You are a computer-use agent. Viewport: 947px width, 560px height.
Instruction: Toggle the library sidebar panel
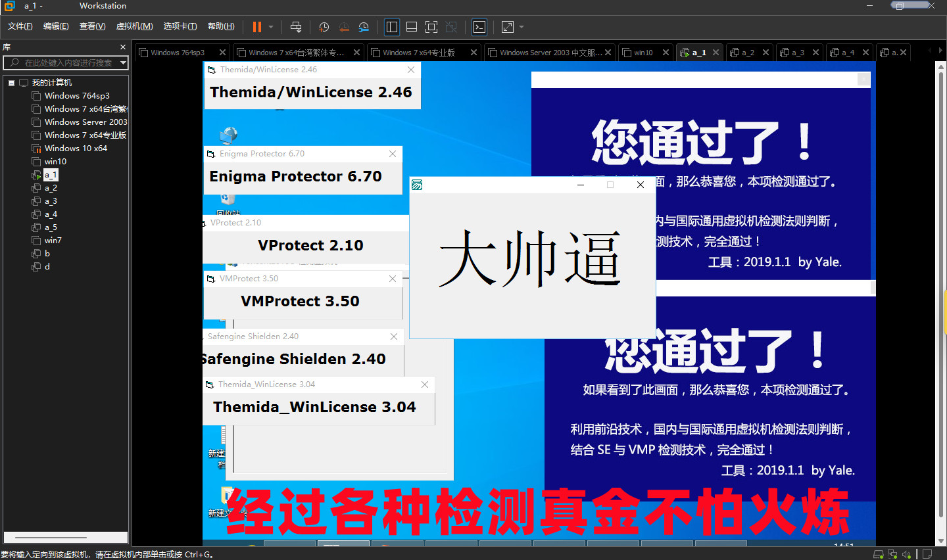(392, 27)
